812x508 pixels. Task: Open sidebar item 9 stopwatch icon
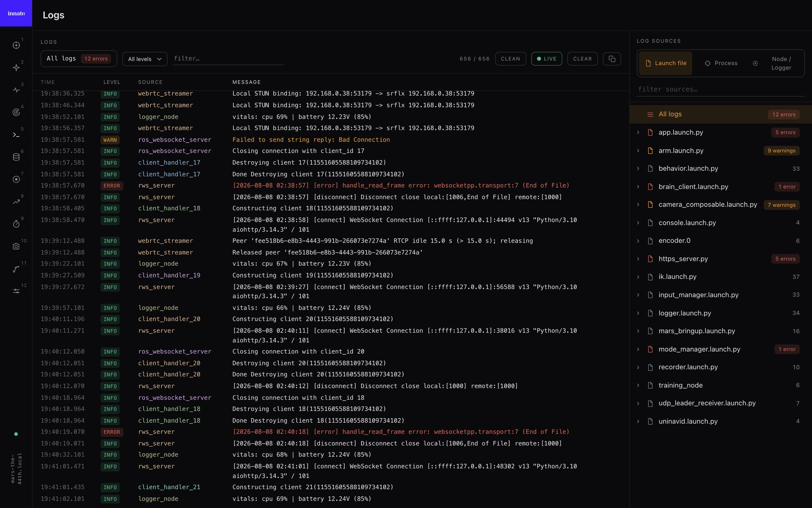(x=16, y=224)
